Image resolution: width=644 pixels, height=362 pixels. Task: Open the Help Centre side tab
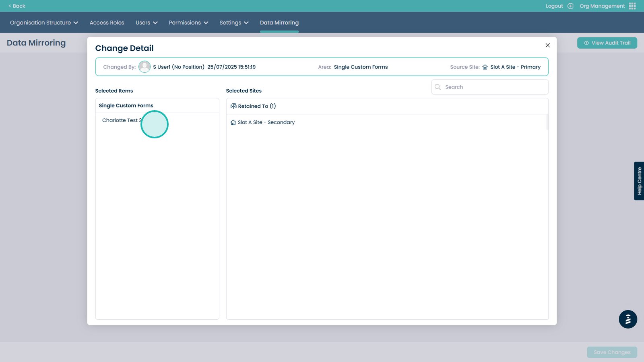[639, 181]
